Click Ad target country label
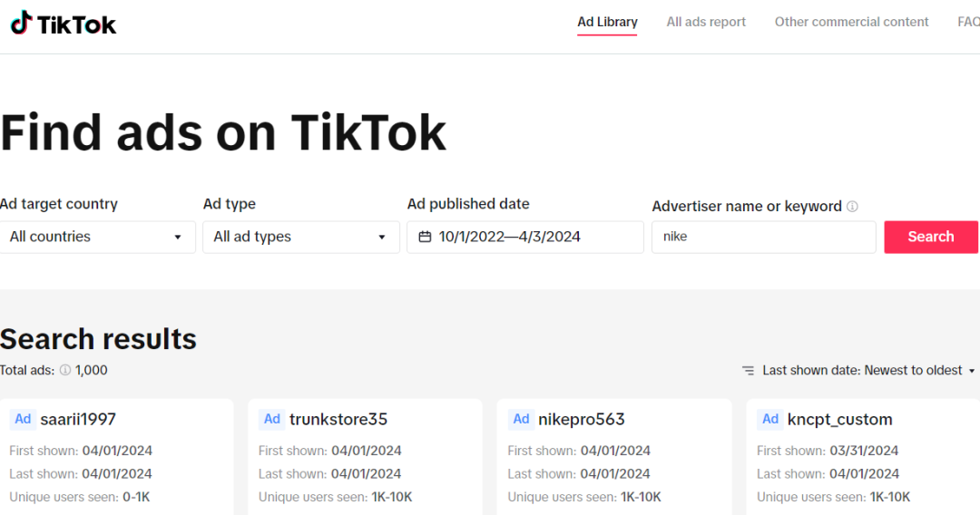 coord(59,204)
